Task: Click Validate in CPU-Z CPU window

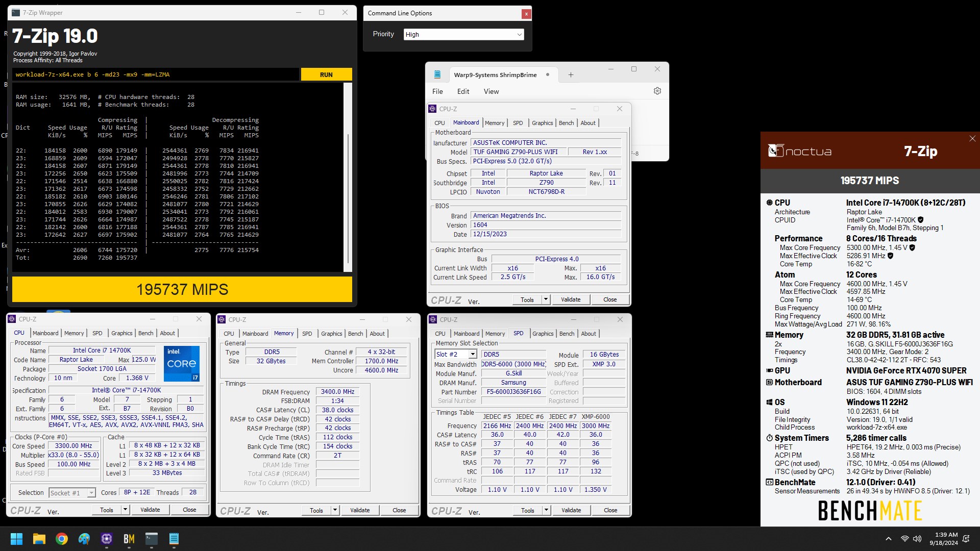Action: (150, 510)
